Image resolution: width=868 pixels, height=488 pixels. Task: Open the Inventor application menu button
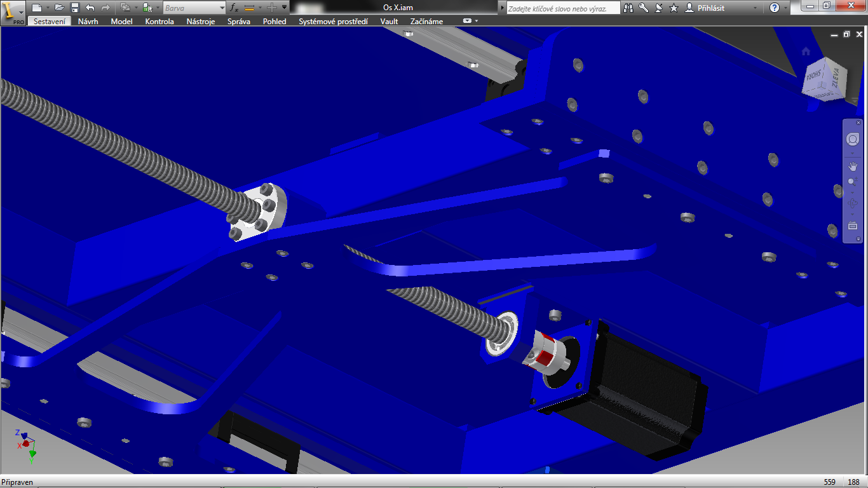click(x=13, y=11)
